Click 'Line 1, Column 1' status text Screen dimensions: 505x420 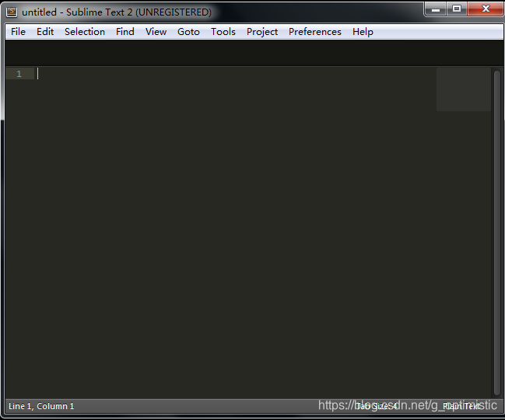[41, 406]
